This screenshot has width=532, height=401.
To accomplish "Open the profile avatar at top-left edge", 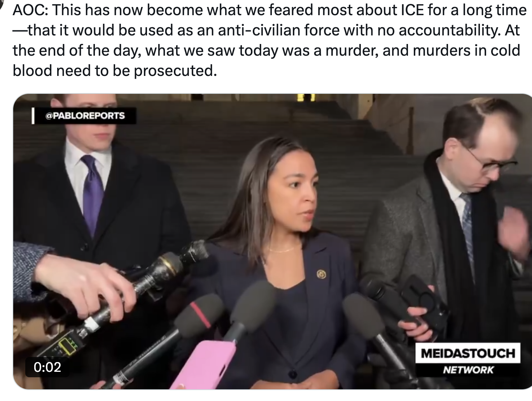I will 2,3.
